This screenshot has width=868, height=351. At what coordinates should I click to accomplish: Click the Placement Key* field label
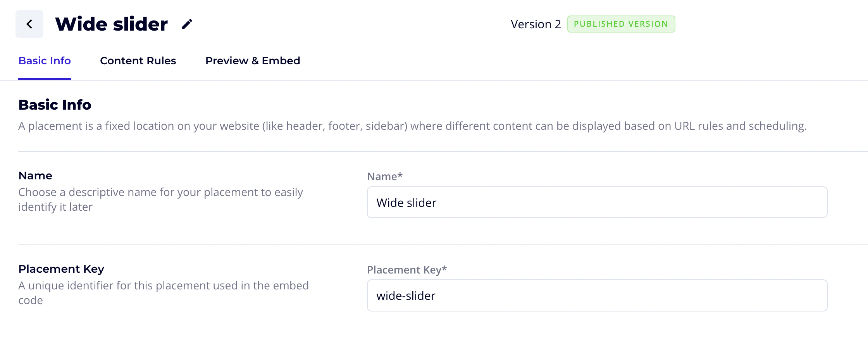tap(407, 270)
